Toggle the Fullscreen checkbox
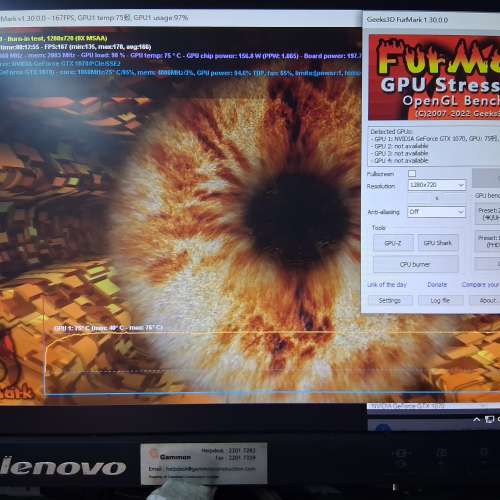This screenshot has width=500, height=500. (412, 174)
